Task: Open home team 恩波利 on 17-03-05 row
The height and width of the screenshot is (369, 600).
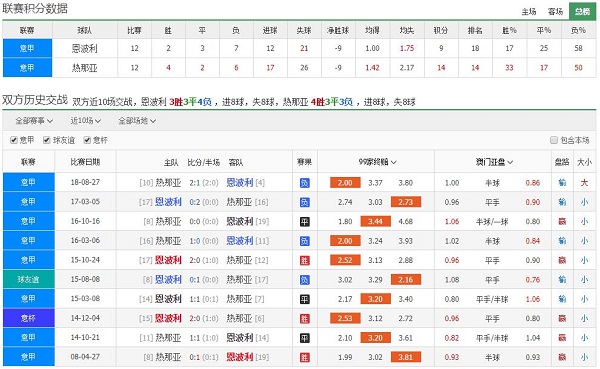Action: pos(168,202)
